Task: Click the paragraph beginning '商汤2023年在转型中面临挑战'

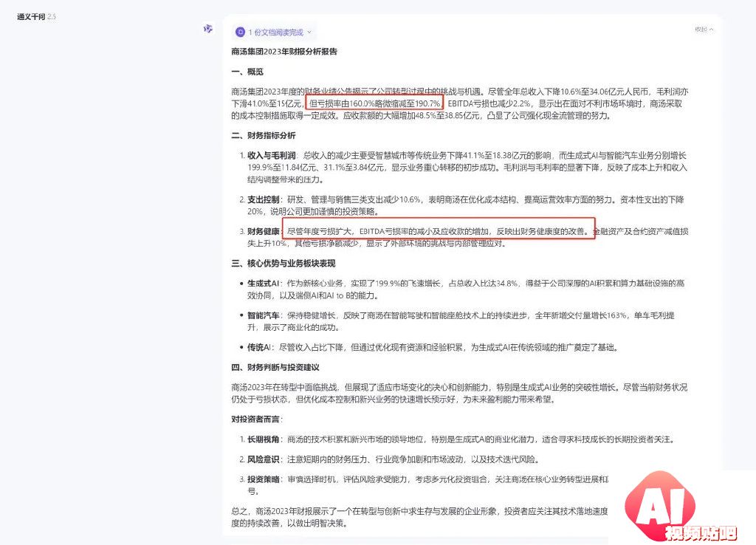Action: click(459, 393)
